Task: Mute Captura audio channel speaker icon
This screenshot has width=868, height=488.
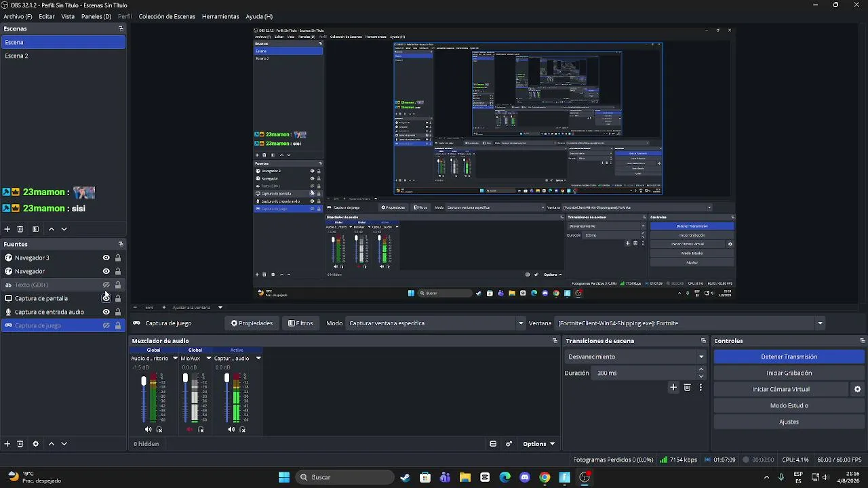Action: (231, 430)
